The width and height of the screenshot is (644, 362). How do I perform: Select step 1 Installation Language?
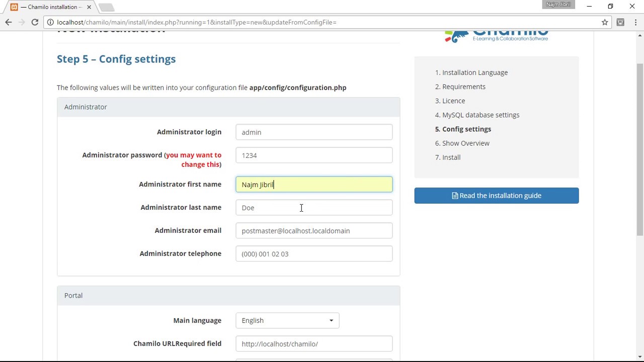pyautogui.click(x=475, y=72)
